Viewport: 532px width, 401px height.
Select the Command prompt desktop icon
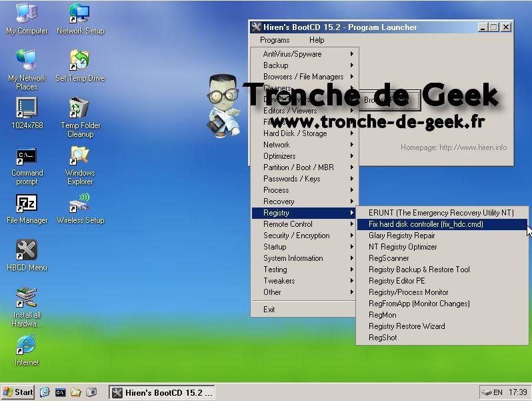coord(27,165)
